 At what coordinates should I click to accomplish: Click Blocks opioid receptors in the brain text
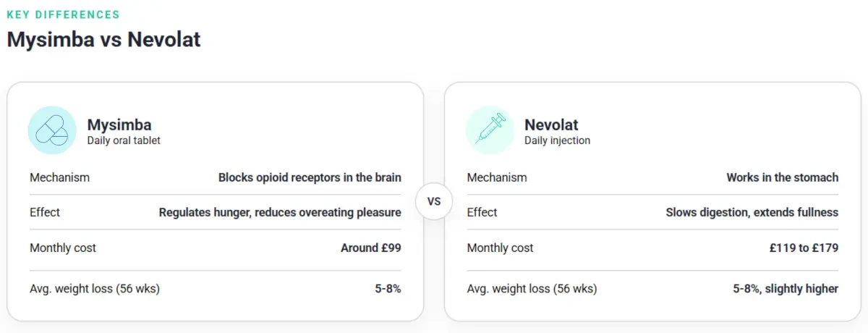310,177
